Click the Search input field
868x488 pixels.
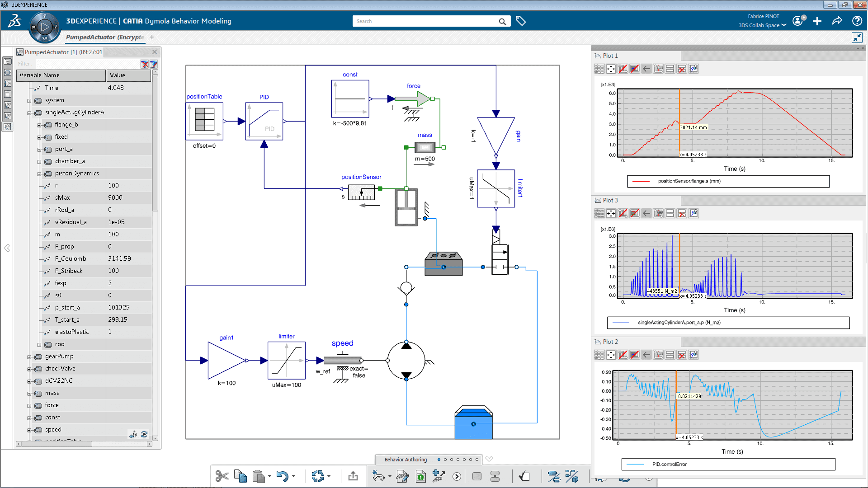(425, 21)
